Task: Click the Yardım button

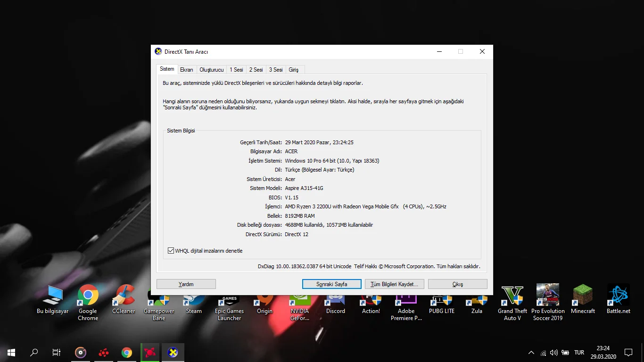Action: pyautogui.click(x=186, y=284)
